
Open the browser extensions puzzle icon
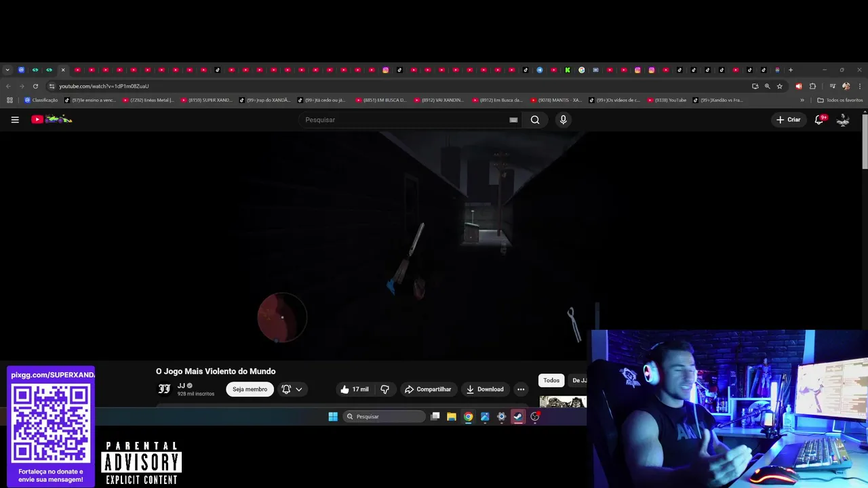click(x=812, y=86)
